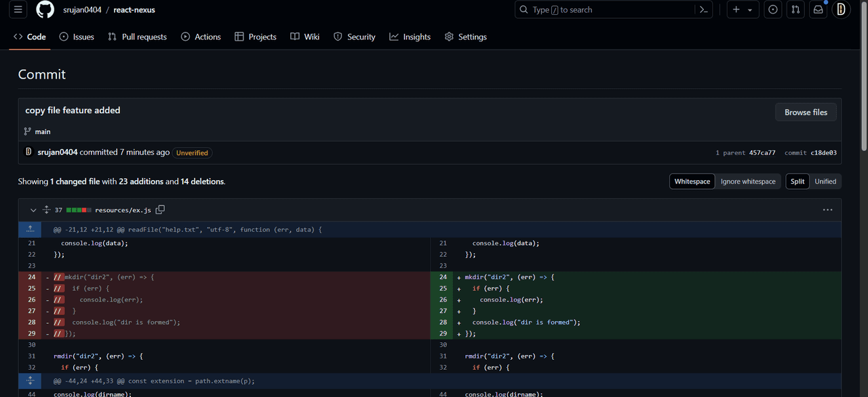The height and width of the screenshot is (397, 868).
Task: Open the command palette icon
Action: [x=704, y=9]
